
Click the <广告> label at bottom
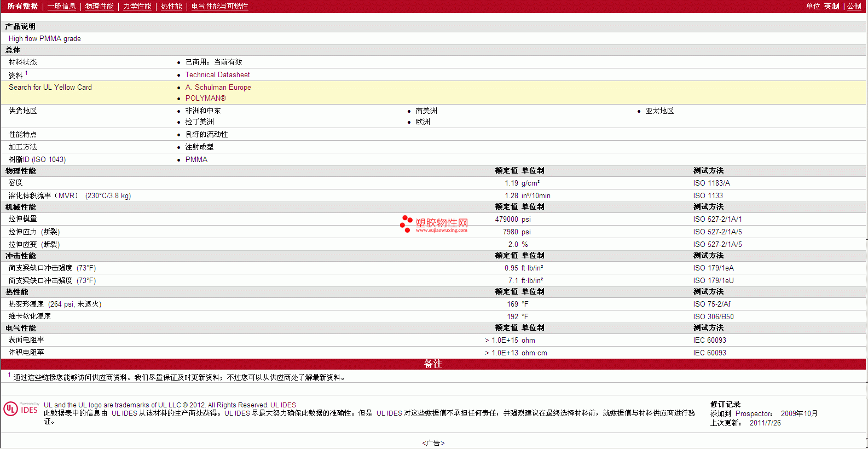click(x=433, y=444)
